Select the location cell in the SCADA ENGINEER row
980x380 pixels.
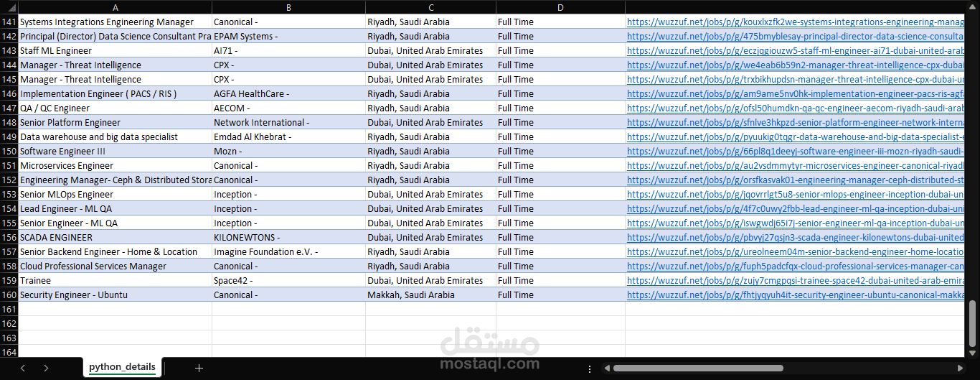(430, 237)
